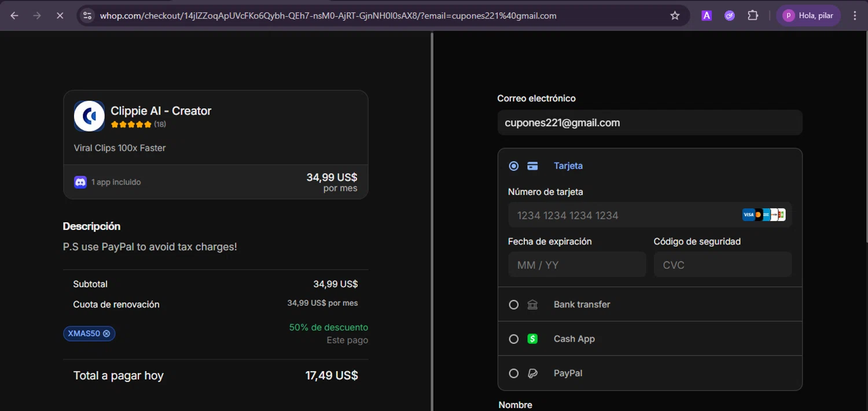This screenshot has height=411, width=868.
Task: Click the PayPal option label
Action: pos(568,373)
